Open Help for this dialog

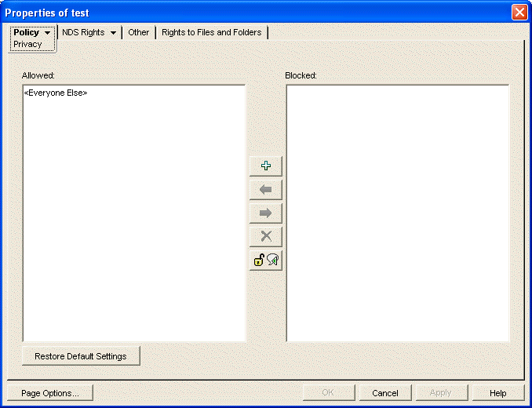tap(497, 393)
